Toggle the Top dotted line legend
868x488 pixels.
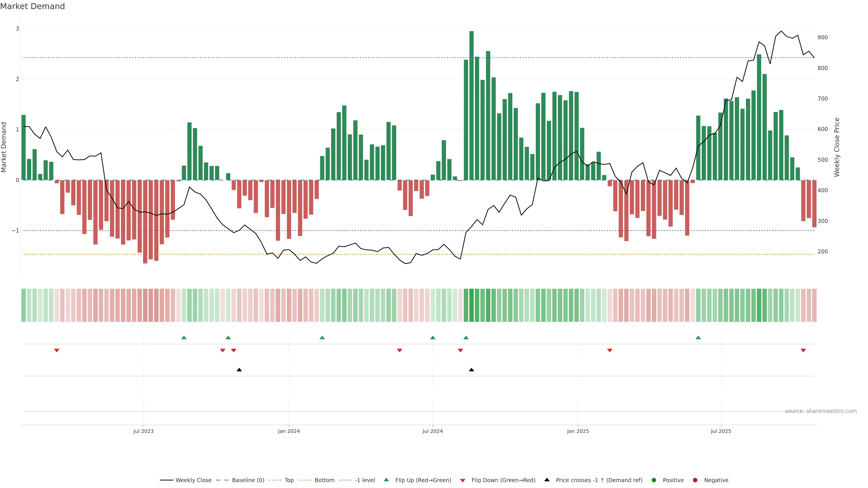[289, 480]
